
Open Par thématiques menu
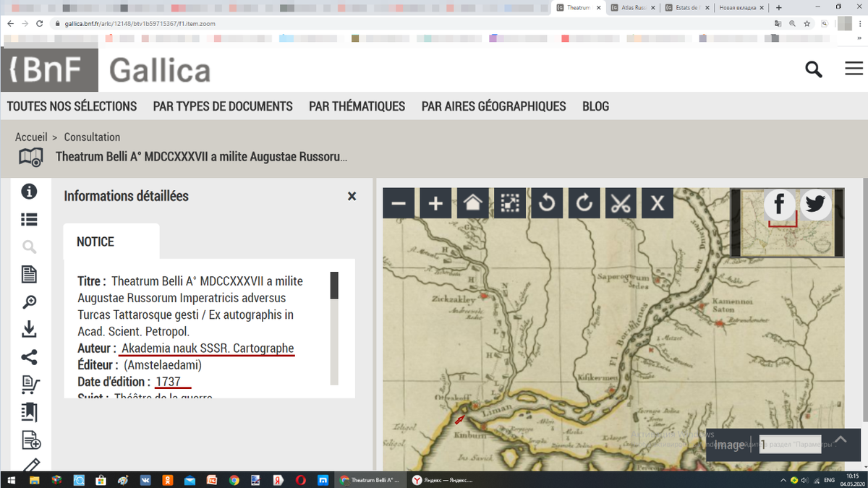pos(357,106)
